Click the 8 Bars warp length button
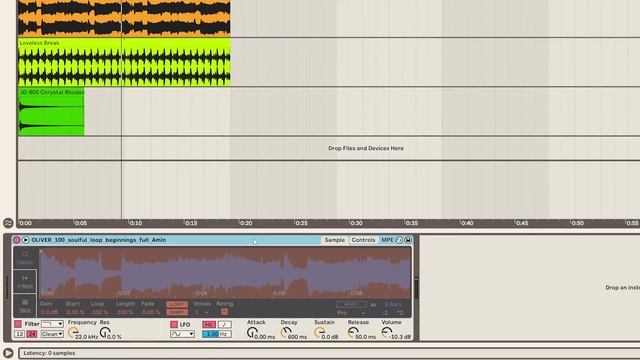The height and width of the screenshot is (360, 640). click(x=393, y=304)
